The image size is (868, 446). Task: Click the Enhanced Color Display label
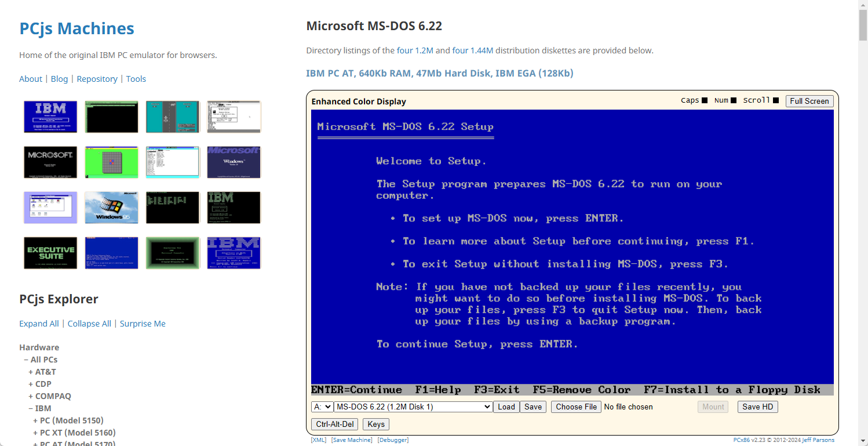359,101
